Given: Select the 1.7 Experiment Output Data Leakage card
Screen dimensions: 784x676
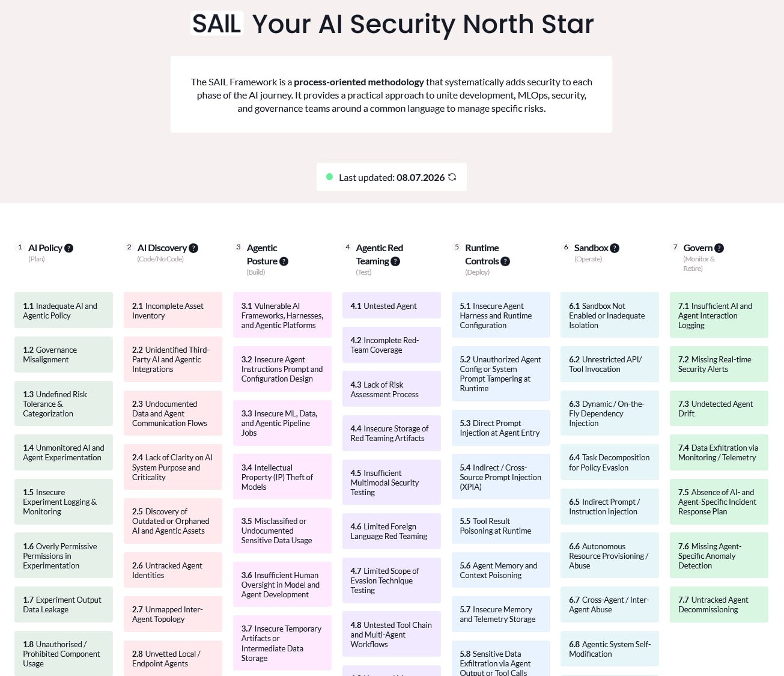Looking at the screenshot, I should 64,604.
